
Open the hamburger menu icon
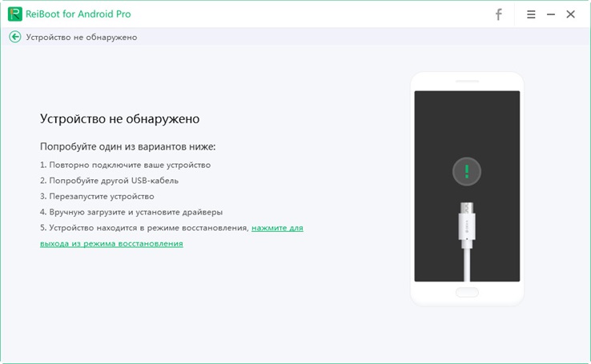(531, 14)
